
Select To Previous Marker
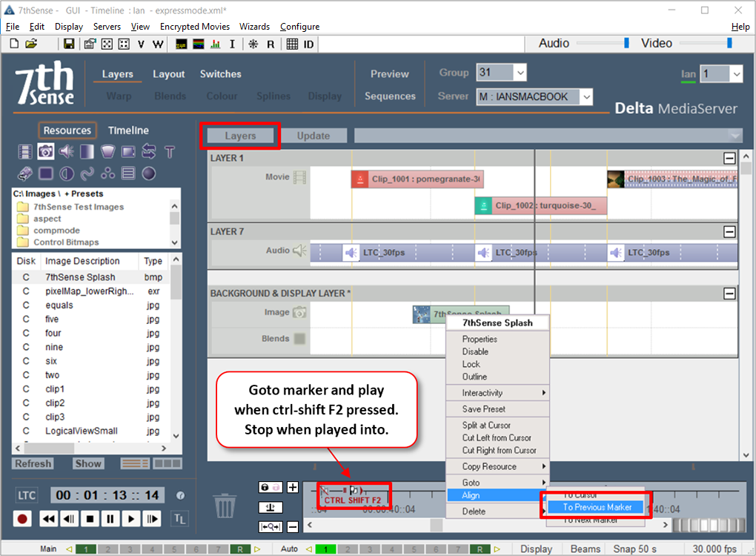tap(596, 507)
